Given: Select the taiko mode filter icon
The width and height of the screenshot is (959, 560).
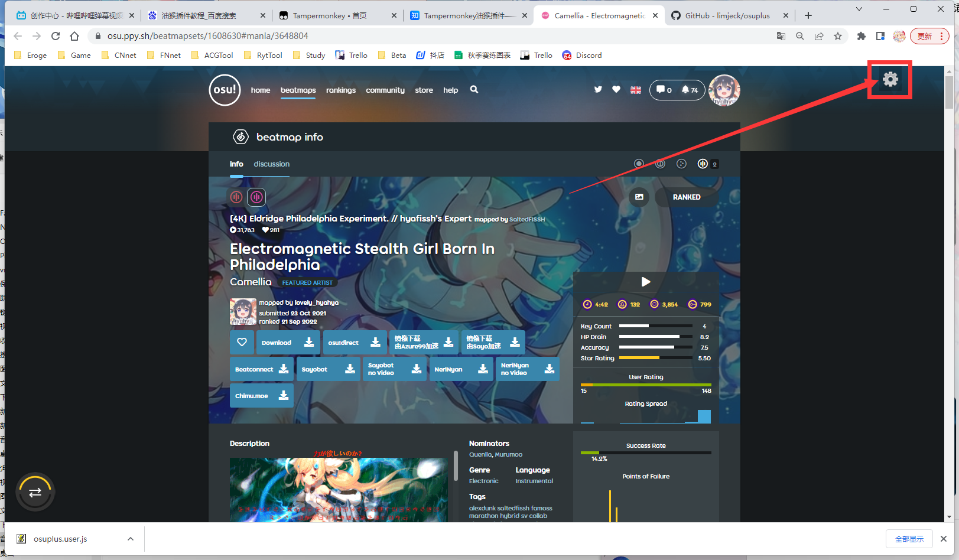Looking at the screenshot, I should (660, 164).
